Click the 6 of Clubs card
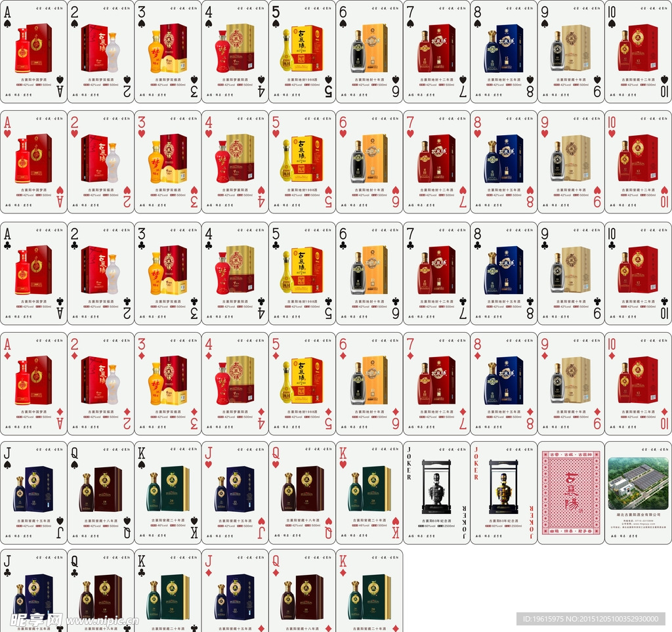672x632 pixels. [369, 274]
